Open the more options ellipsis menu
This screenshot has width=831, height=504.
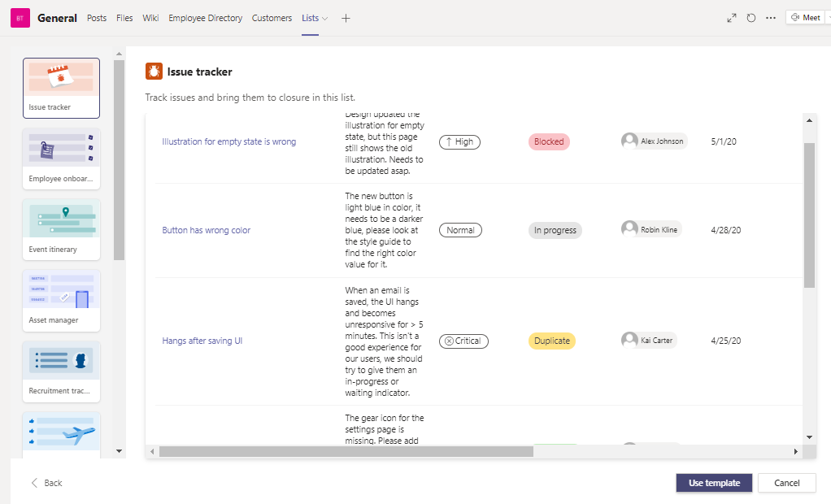click(771, 18)
